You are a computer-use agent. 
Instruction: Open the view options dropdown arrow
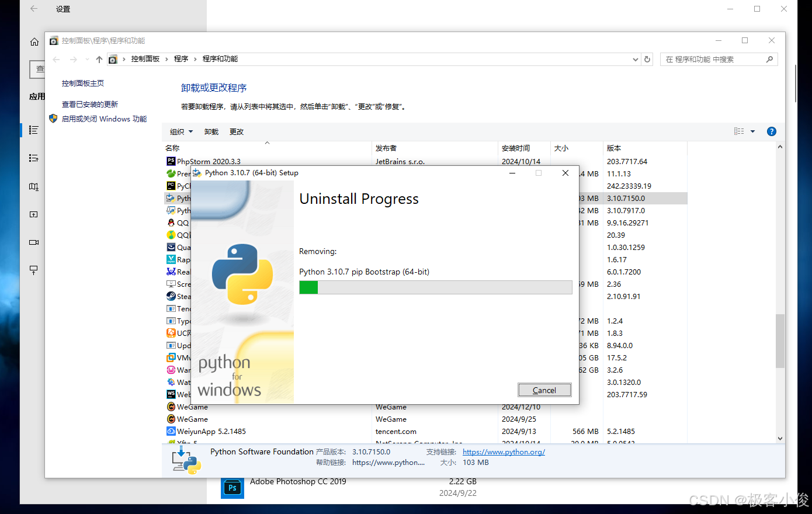[752, 131]
